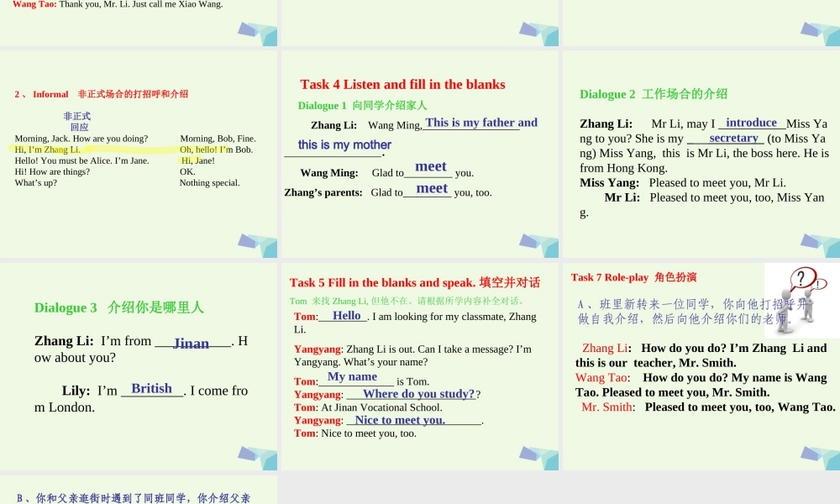Click the heading "Task 7 Role-play 角色扮演"
This screenshot has width=840, height=504.
633,277
